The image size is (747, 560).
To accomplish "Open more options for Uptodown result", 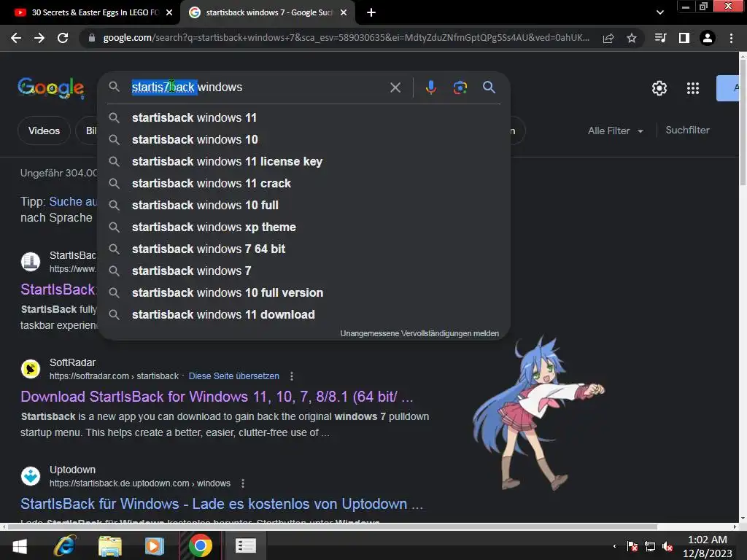I will pos(243,483).
